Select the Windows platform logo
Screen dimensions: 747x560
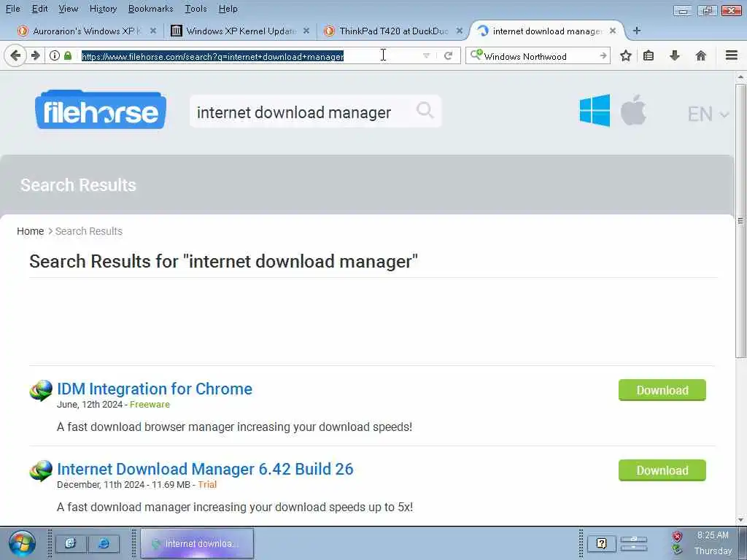(x=595, y=111)
